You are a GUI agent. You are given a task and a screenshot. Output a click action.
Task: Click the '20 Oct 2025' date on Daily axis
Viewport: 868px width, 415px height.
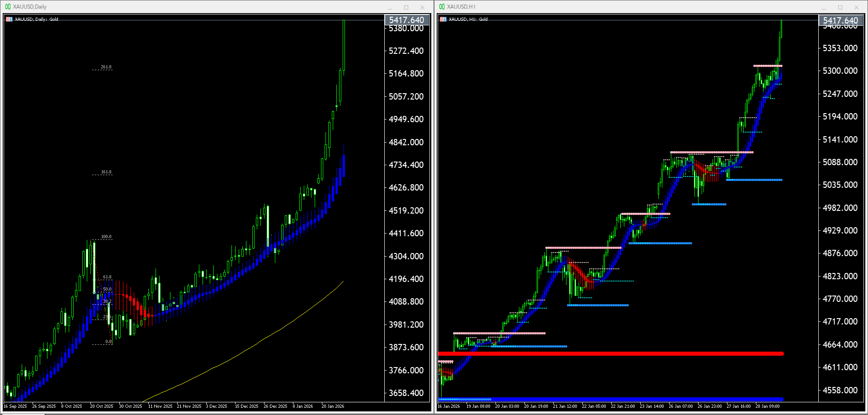click(102, 406)
